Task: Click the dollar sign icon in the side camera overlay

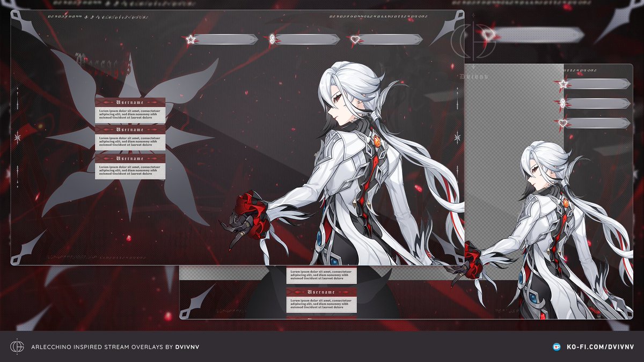Action: click(x=562, y=104)
